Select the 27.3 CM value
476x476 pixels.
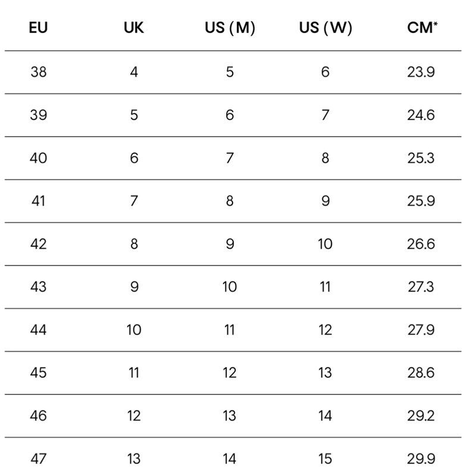click(x=421, y=287)
